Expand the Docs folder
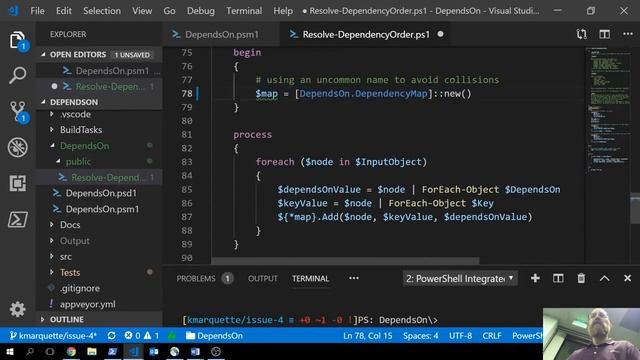Screen dimensions: 640x360 click(70, 225)
